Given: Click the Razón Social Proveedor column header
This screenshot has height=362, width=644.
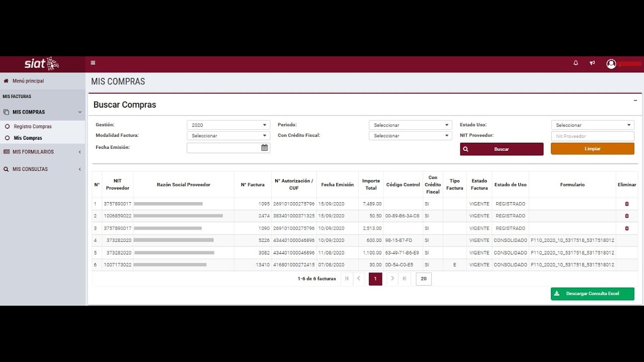Looking at the screenshot, I should tap(184, 185).
